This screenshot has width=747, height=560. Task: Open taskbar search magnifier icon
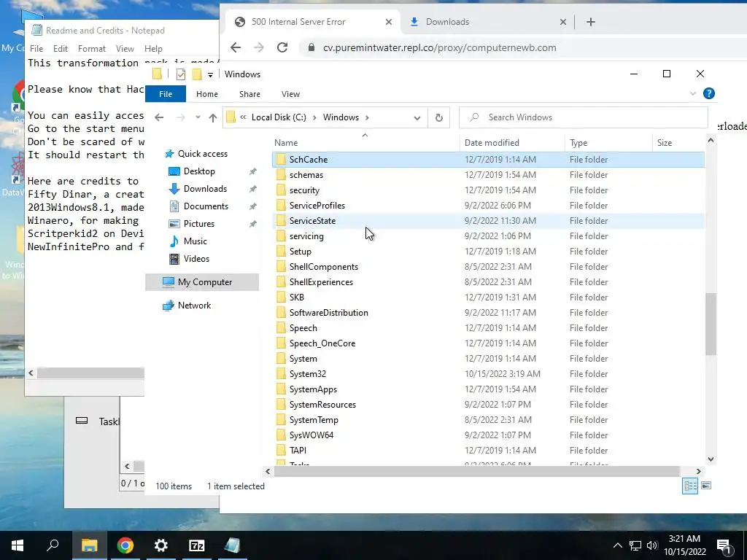click(53, 545)
